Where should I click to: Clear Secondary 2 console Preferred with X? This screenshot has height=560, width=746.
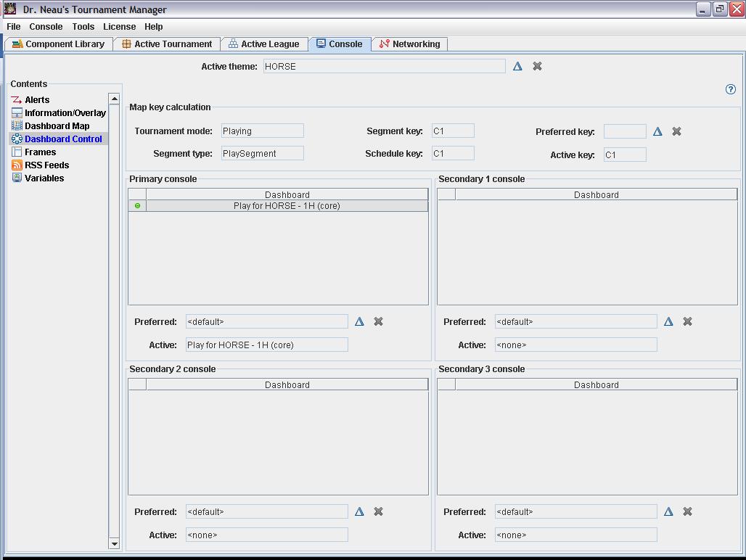coord(378,511)
